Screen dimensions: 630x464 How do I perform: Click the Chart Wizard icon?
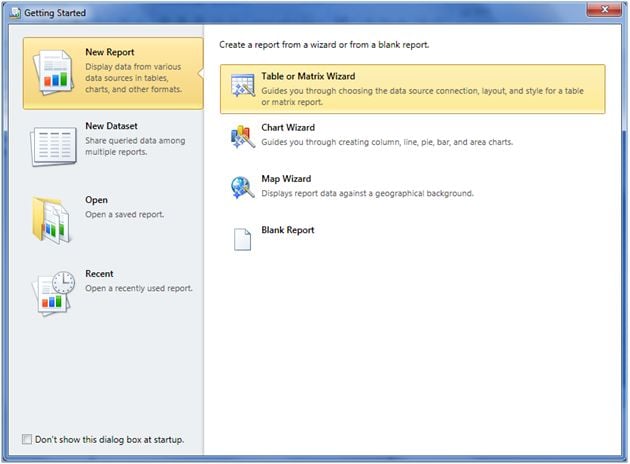click(x=243, y=136)
